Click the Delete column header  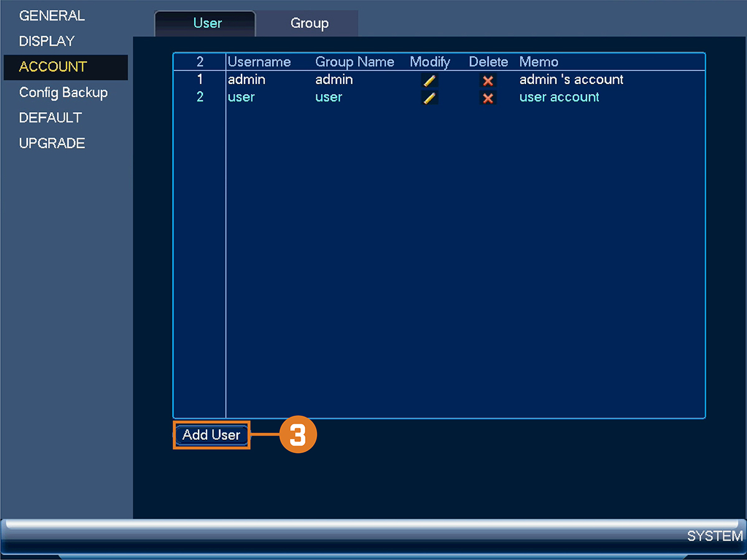pyautogui.click(x=489, y=62)
